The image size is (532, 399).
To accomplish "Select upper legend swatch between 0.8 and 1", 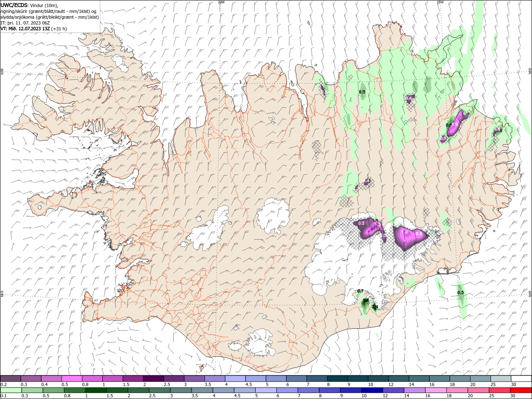I will pos(92,379).
